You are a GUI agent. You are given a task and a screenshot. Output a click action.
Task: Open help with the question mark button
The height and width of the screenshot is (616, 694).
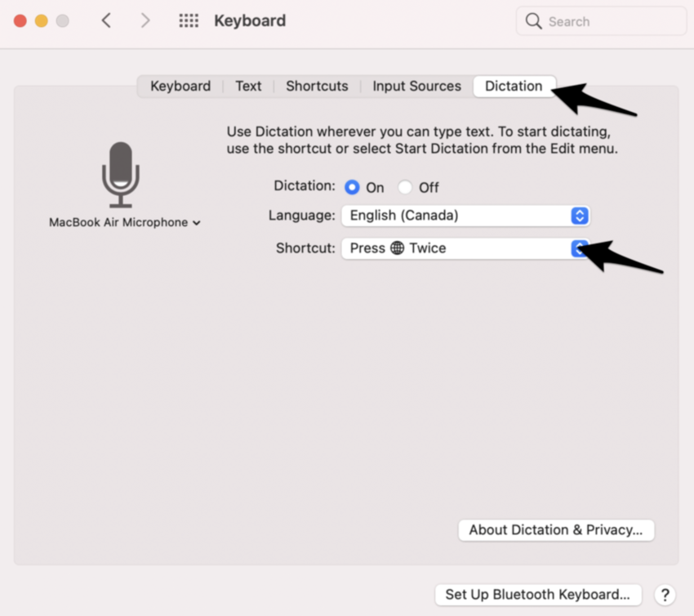tap(665, 595)
